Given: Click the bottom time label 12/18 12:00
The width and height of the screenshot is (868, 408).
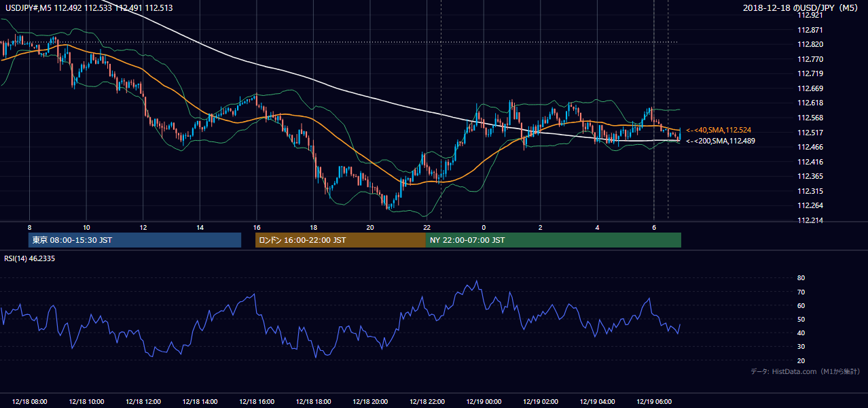Looking at the screenshot, I should 143,402.
